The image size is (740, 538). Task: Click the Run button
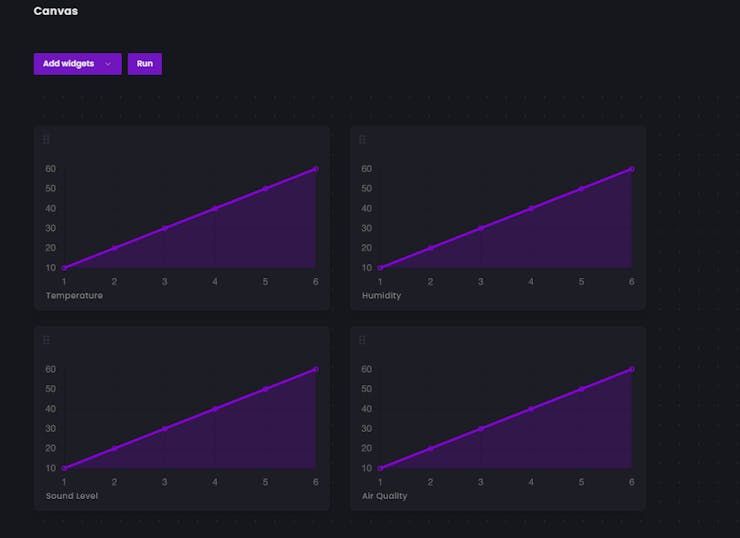[145, 64]
